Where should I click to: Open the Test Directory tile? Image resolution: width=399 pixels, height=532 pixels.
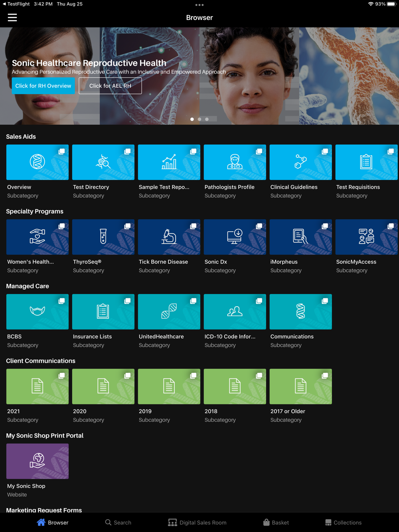click(103, 162)
